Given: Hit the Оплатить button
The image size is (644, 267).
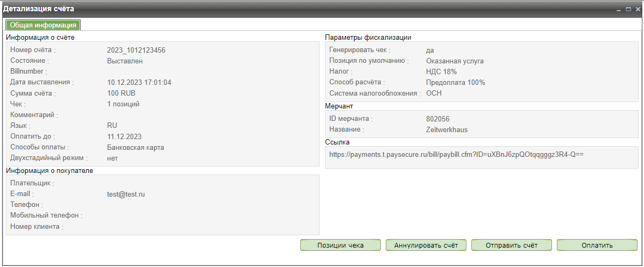Looking at the screenshot, I should [x=597, y=246].
